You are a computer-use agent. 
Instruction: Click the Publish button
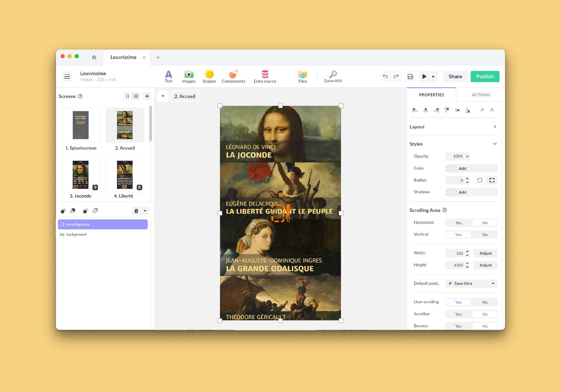click(485, 76)
